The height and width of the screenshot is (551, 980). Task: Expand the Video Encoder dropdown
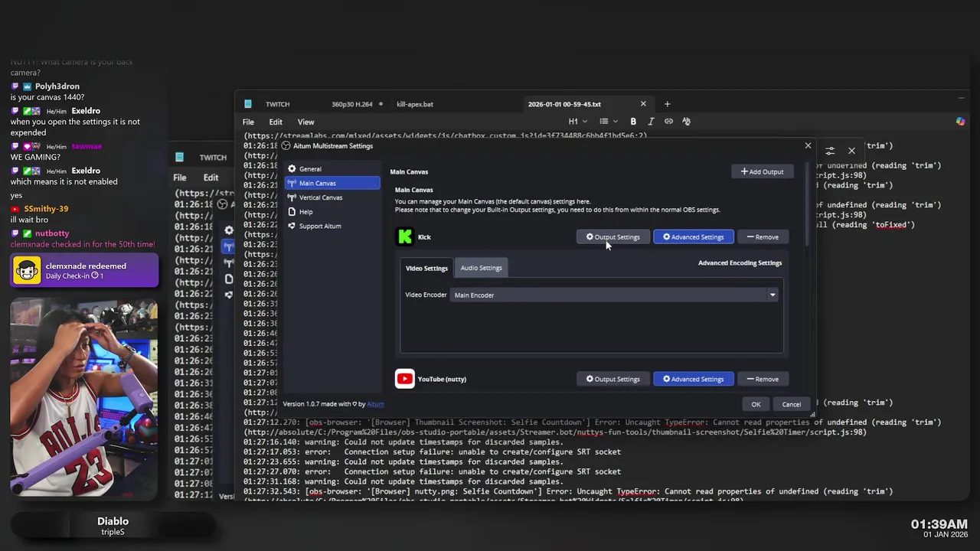(x=773, y=295)
